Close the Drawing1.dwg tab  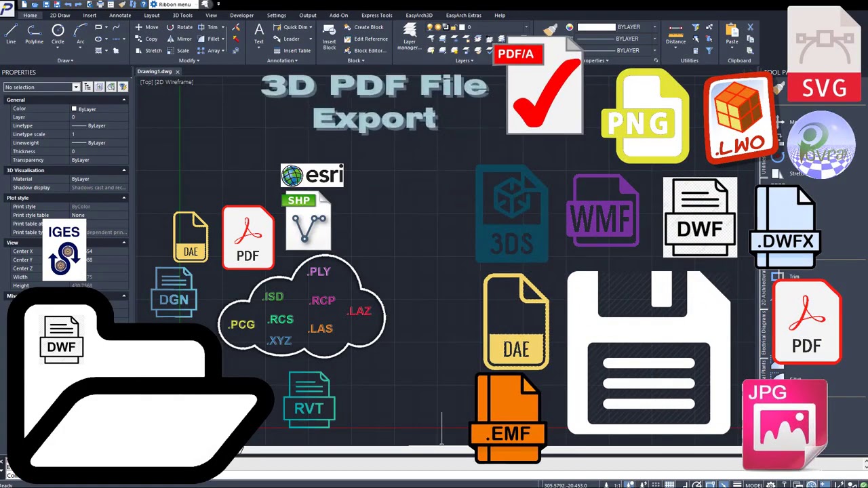pyautogui.click(x=178, y=72)
